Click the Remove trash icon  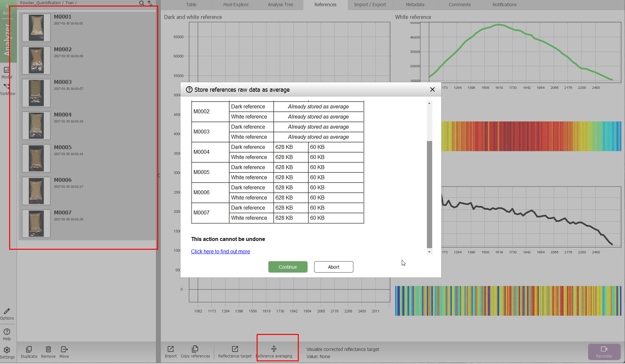pyautogui.click(x=48, y=349)
